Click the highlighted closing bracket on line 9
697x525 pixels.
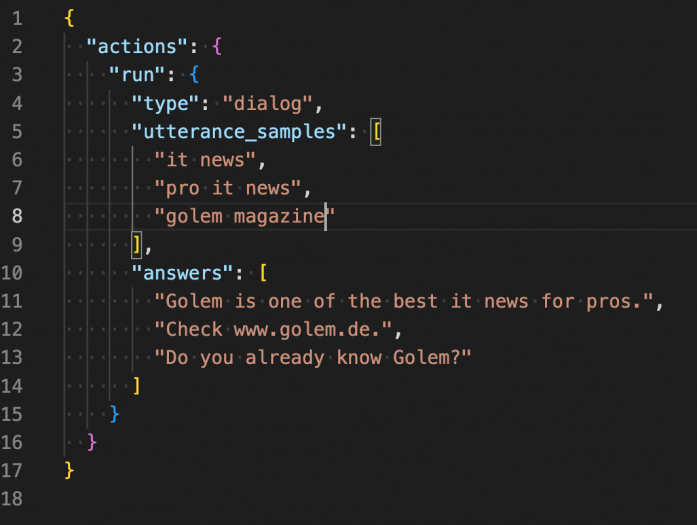[x=137, y=245]
